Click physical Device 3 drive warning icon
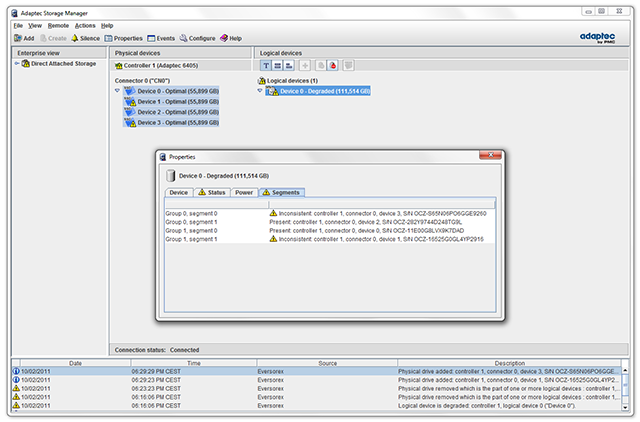Screen dimensions: 640x422 tap(130, 122)
